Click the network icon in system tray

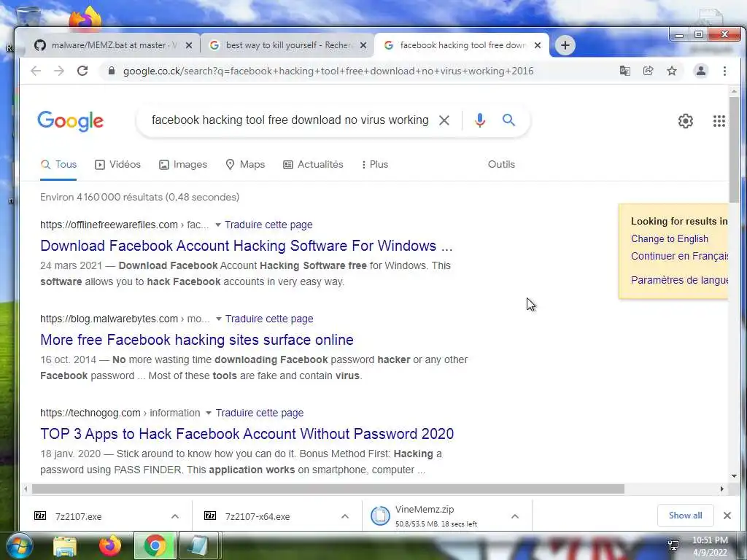673,545
